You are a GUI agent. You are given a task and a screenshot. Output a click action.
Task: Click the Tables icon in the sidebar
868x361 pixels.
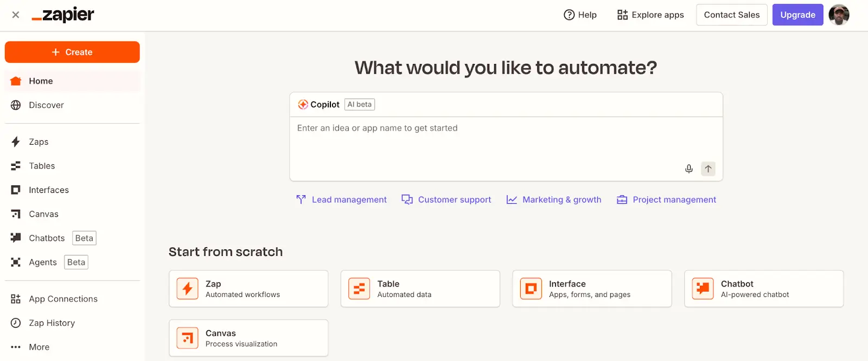[x=16, y=166]
